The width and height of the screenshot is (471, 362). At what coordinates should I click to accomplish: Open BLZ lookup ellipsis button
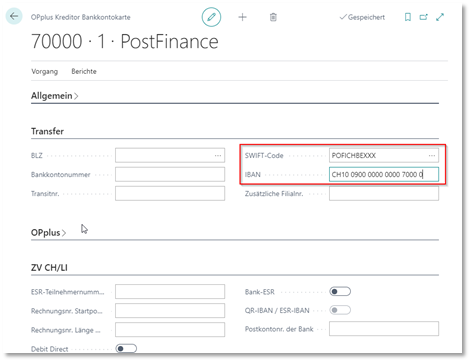pyautogui.click(x=218, y=155)
